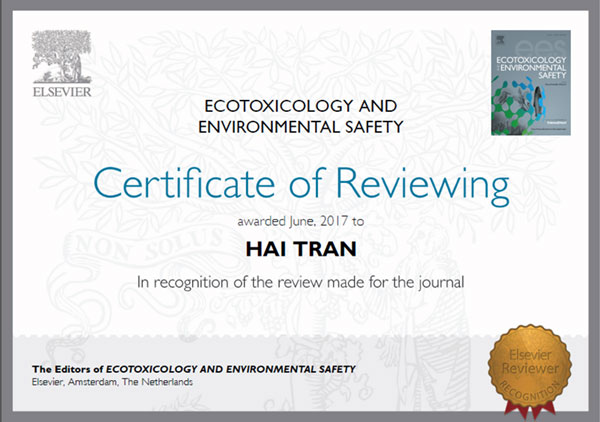Viewport: 600px width, 422px height.
Task: Select the heading line 'ENVIRONMENTAL SAFETY'
Action: pyautogui.click(x=301, y=127)
